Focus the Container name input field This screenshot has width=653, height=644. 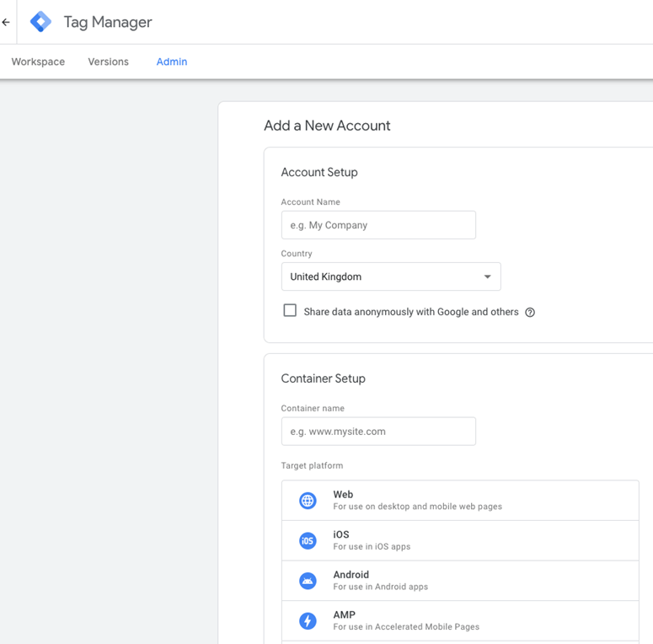click(x=378, y=431)
